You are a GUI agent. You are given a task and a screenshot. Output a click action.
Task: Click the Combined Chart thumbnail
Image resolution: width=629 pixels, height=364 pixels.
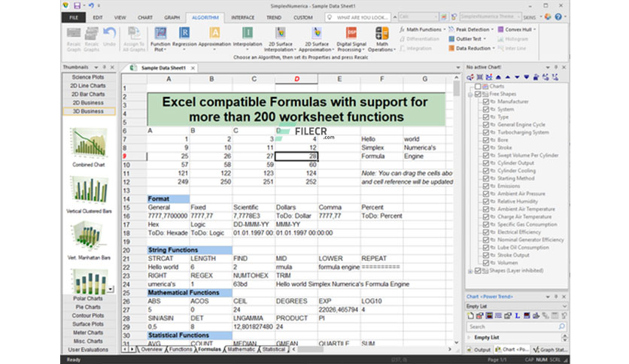(89, 142)
